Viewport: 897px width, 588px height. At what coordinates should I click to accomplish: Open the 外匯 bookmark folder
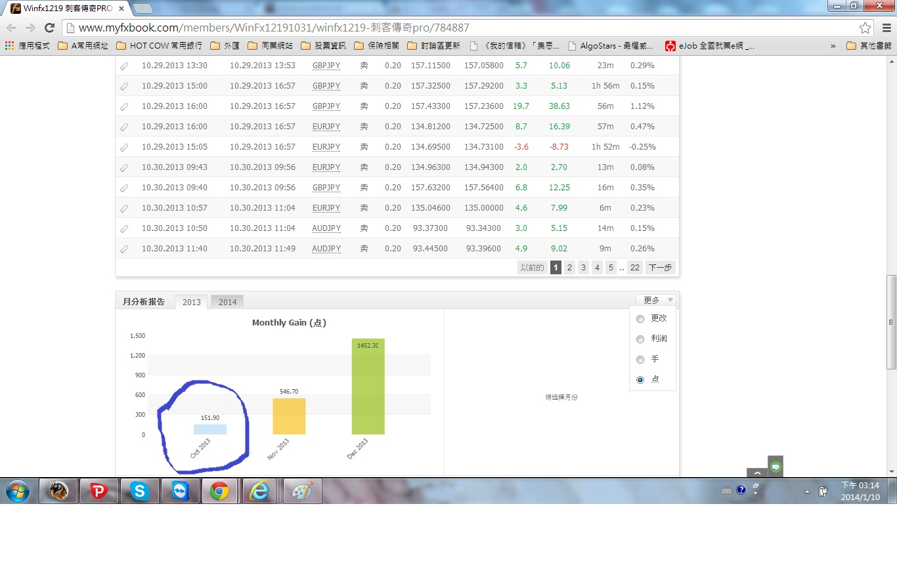click(x=225, y=46)
